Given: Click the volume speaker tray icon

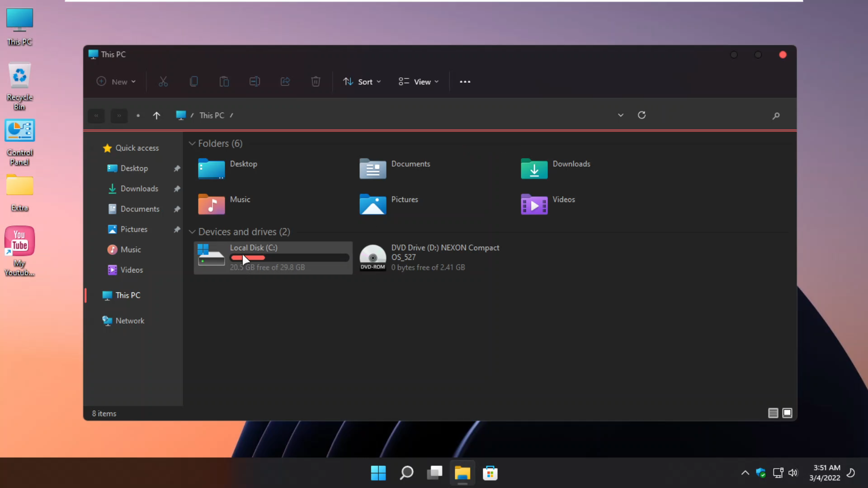Looking at the screenshot, I should point(793,473).
